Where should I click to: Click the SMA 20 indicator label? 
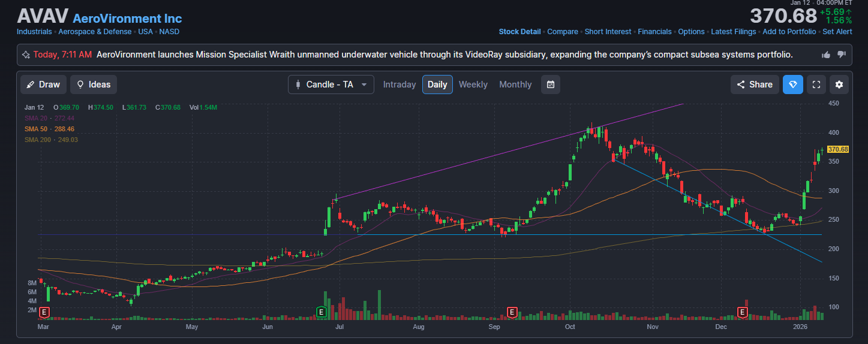(x=50, y=118)
